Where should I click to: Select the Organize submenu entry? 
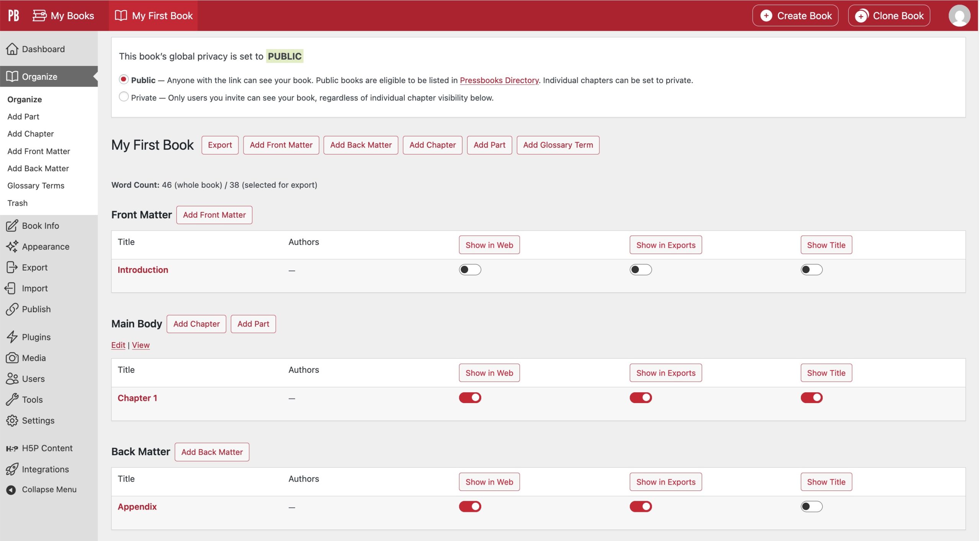pyautogui.click(x=24, y=99)
